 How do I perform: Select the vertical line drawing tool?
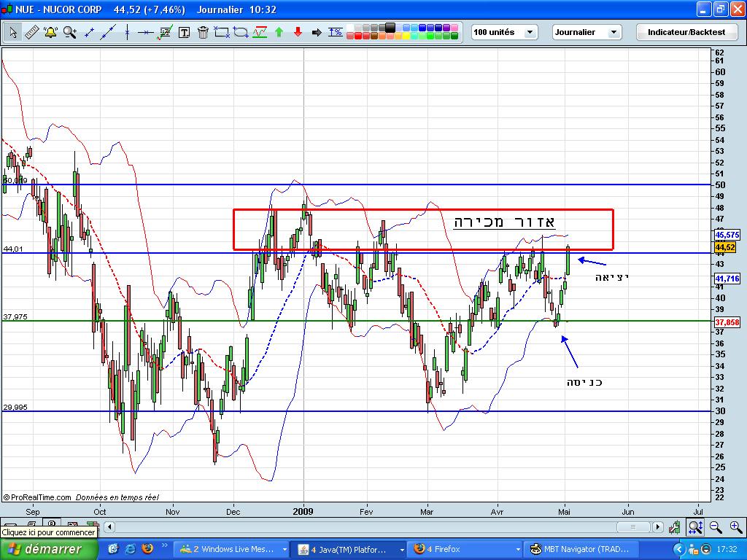pos(127,32)
